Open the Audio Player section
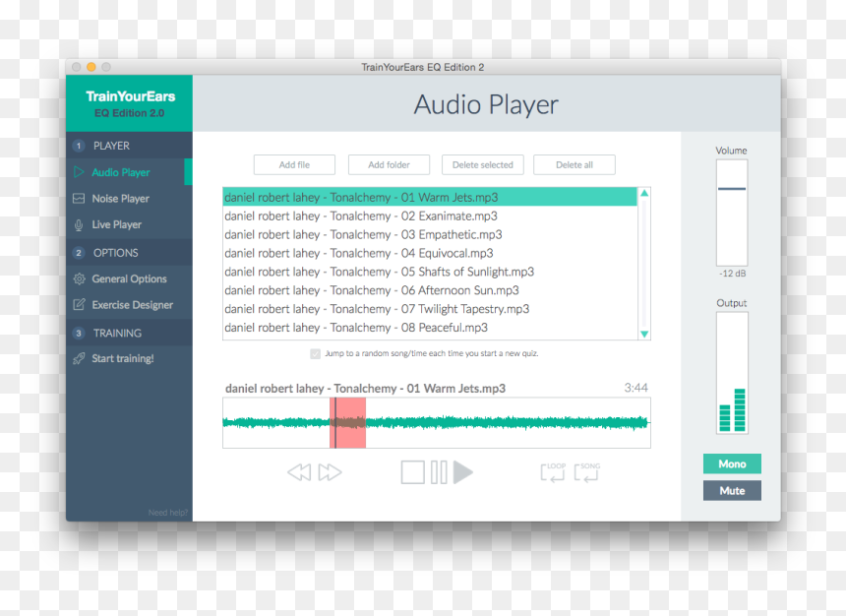 coord(129,172)
